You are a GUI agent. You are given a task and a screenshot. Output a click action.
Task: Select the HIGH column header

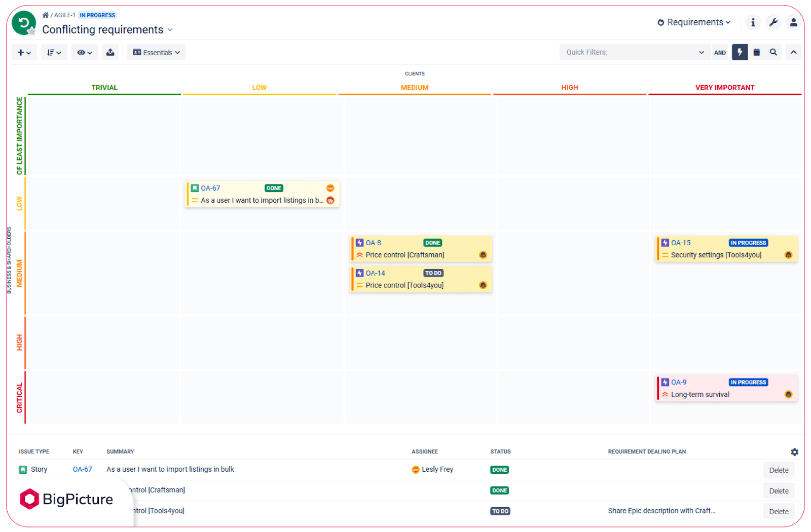(x=570, y=88)
